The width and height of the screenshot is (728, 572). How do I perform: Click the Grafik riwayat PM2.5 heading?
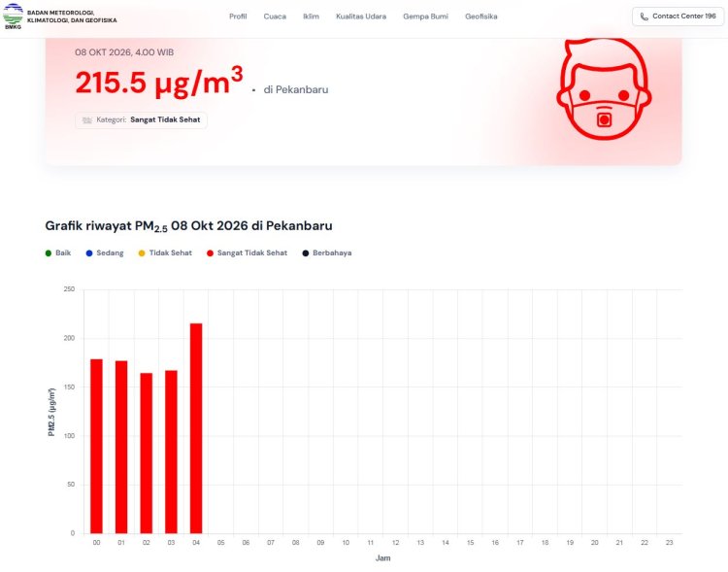pos(188,226)
